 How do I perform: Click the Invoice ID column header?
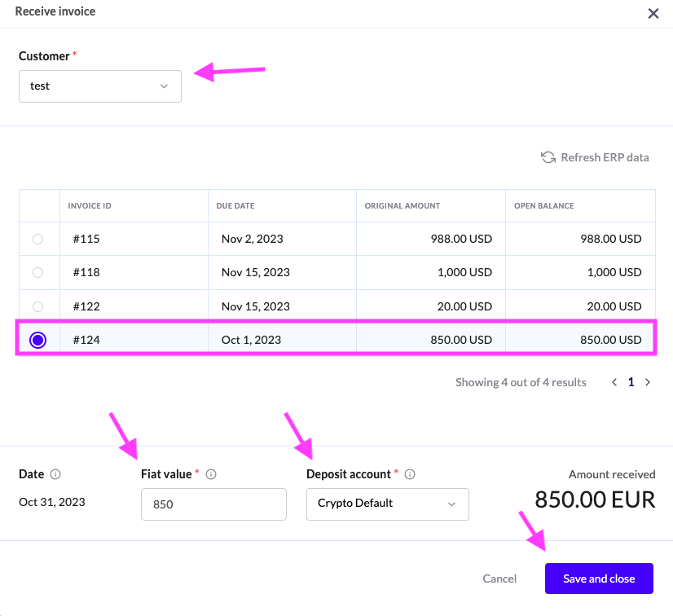pos(90,206)
